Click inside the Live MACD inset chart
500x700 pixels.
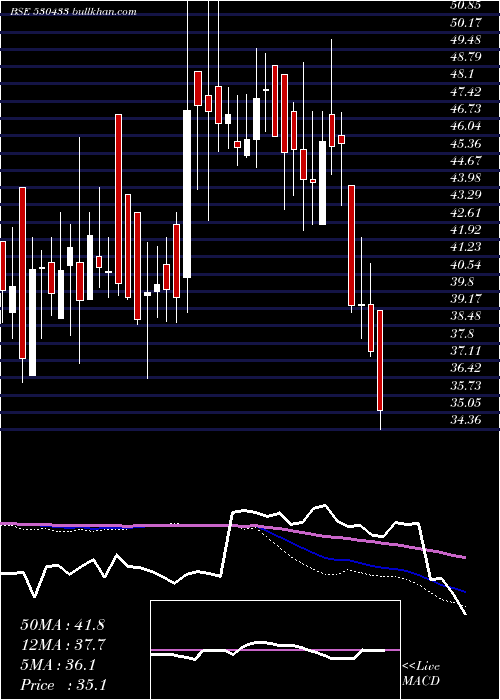pyautogui.click(x=275, y=650)
